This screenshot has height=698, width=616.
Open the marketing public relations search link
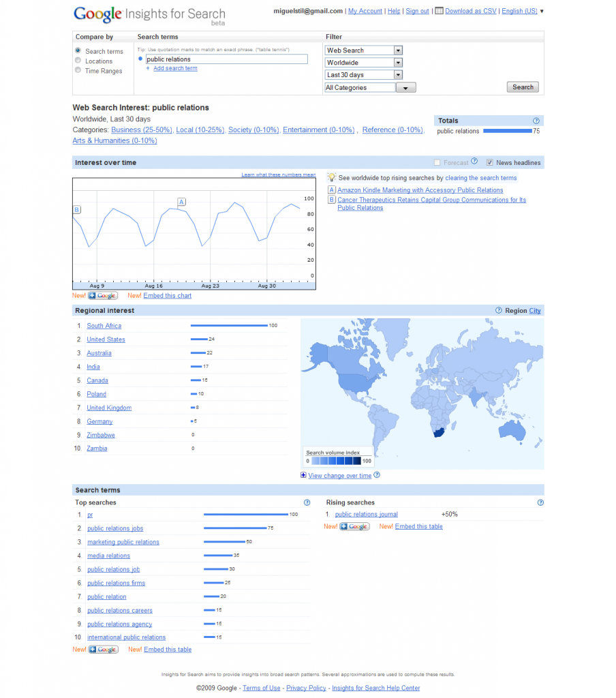click(x=123, y=542)
